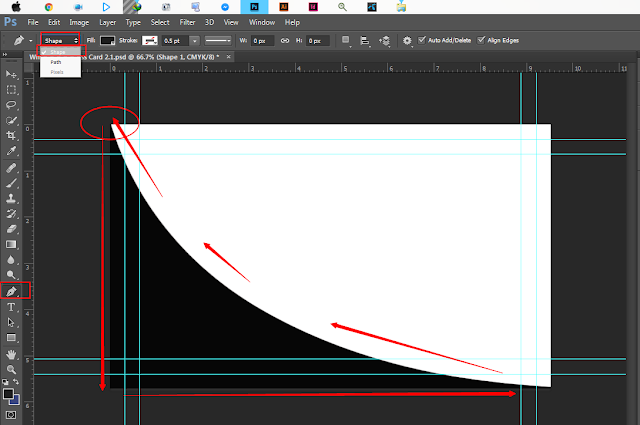Open the Layer menu

pos(108,22)
